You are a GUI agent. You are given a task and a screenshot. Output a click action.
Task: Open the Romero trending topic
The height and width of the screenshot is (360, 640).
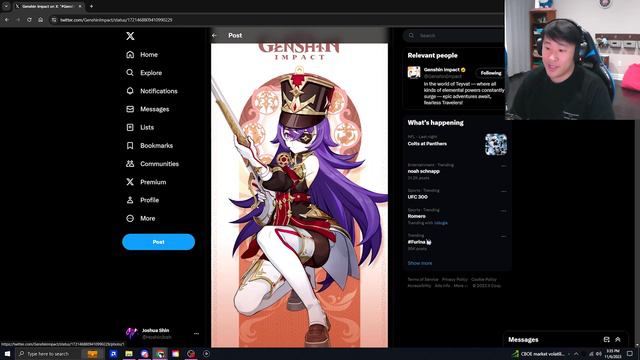point(416,216)
